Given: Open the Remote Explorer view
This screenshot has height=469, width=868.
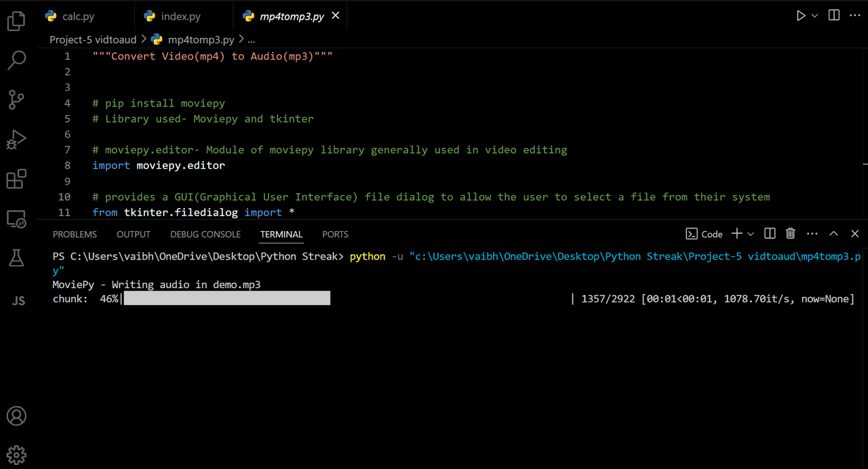Looking at the screenshot, I should tap(16, 219).
